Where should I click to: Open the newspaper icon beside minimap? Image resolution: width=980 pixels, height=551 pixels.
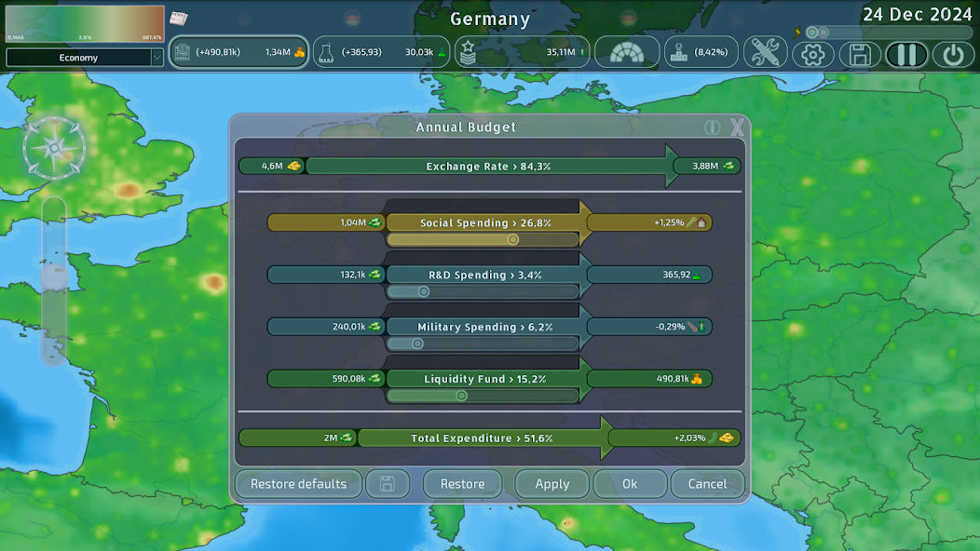pyautogui.click(x=179, y=19)
